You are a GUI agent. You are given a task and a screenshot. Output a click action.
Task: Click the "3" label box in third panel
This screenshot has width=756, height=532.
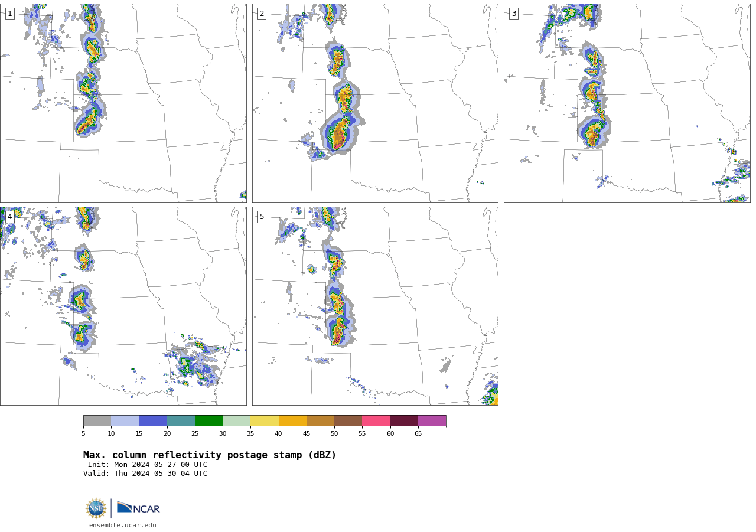tap(513, 14)
